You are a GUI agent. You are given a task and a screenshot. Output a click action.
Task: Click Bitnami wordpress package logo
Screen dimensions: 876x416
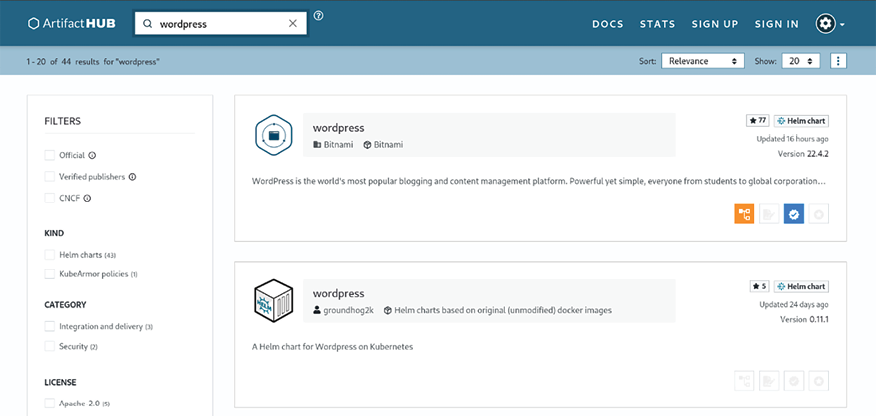tap(273, 135)
